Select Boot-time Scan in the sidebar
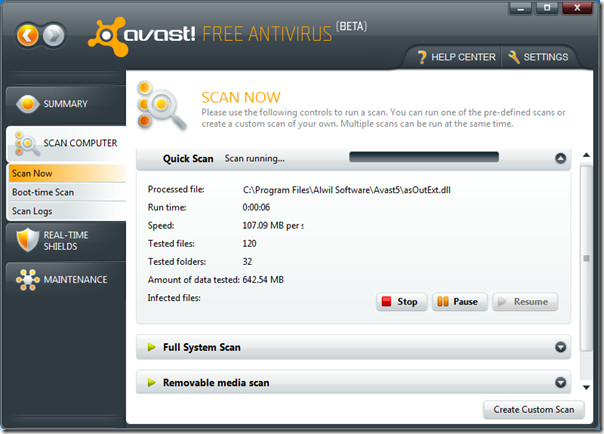The height and width of the screenshot is (434, 604). pos(67,192)
